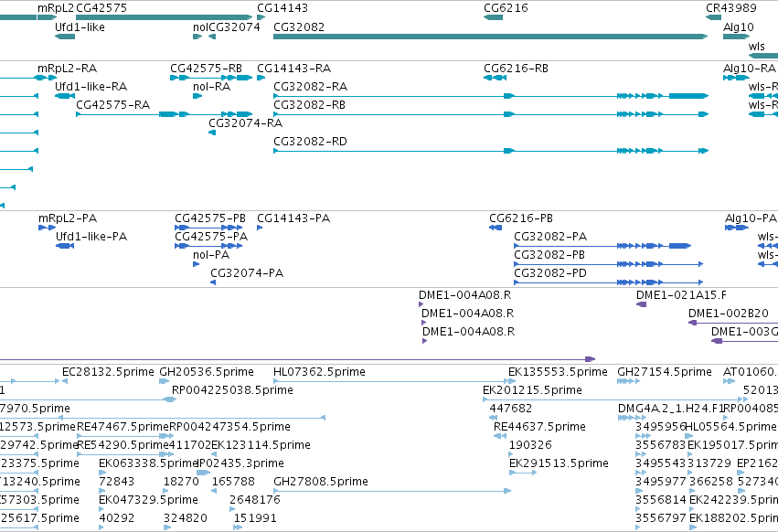Image resolution: width=778 pixels, height=532 pixels.
Task: Select feature 447682
Action: click(493, 418)
